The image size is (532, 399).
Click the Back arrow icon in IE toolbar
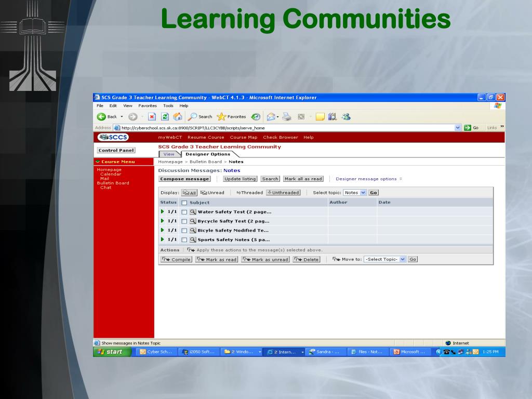(101, 117)
